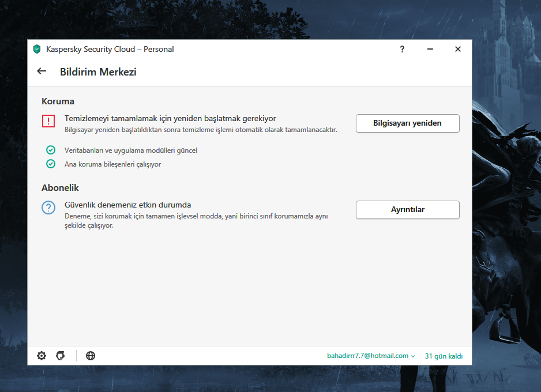Click Ana koruma bileşenleri çalışıyor text
This screenshot has width=541, height=392.
coord(113,164)
